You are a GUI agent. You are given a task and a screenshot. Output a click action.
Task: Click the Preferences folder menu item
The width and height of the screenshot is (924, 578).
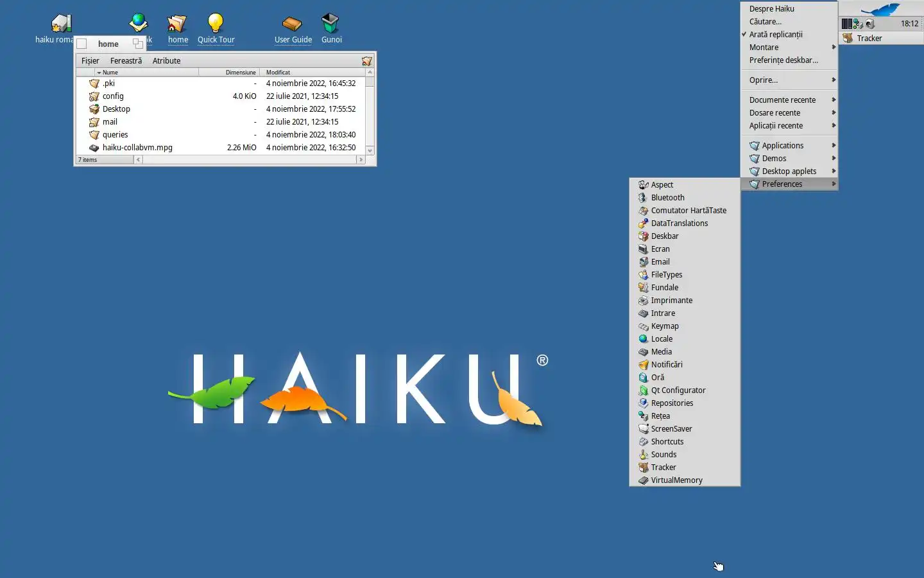(x=789, y=184)
